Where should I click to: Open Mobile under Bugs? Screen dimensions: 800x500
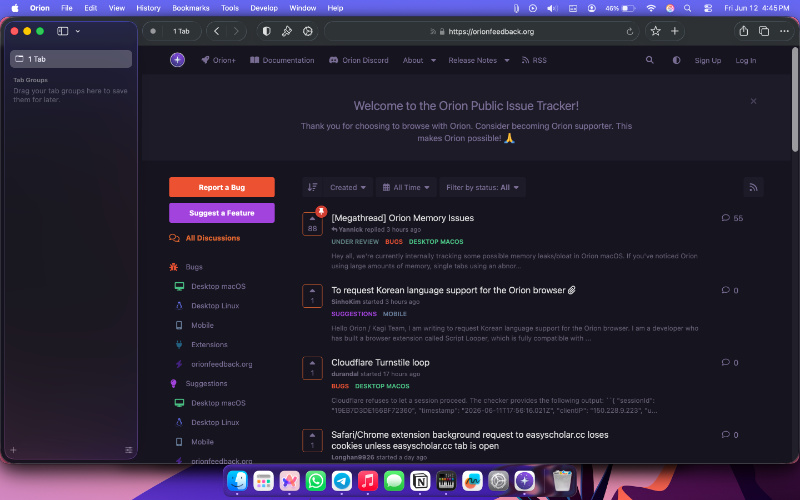[194, 325]
